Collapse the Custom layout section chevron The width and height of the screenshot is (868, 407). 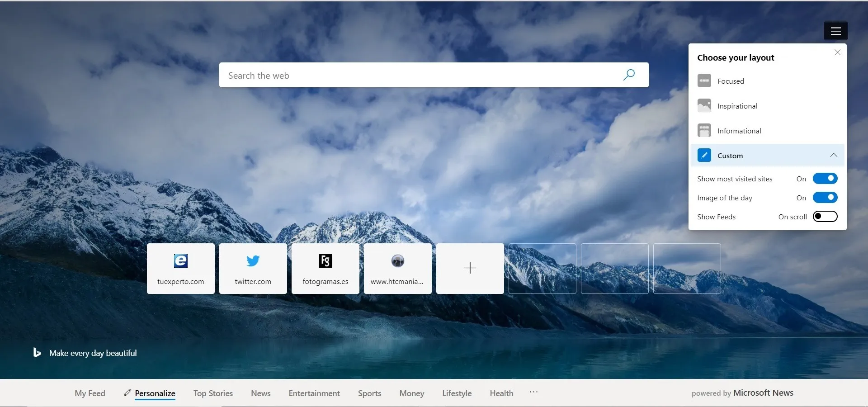(x=833, y=156)
